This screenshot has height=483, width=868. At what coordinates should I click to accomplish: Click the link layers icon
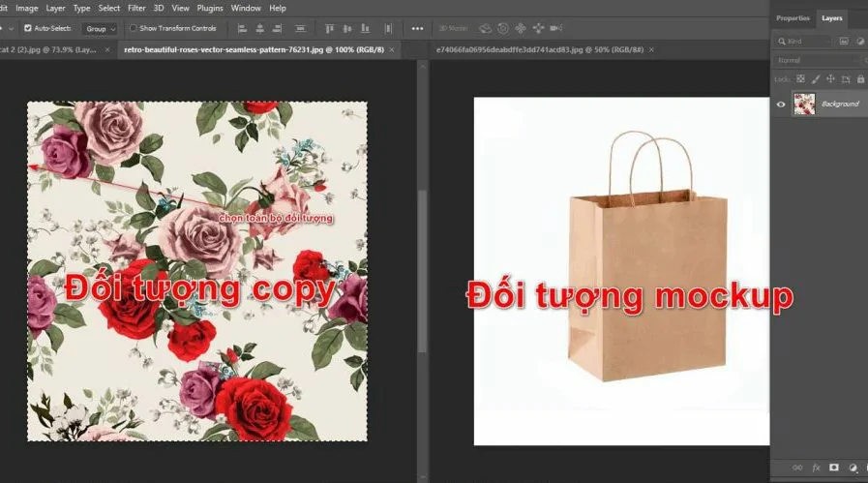[x=797, y=468]
